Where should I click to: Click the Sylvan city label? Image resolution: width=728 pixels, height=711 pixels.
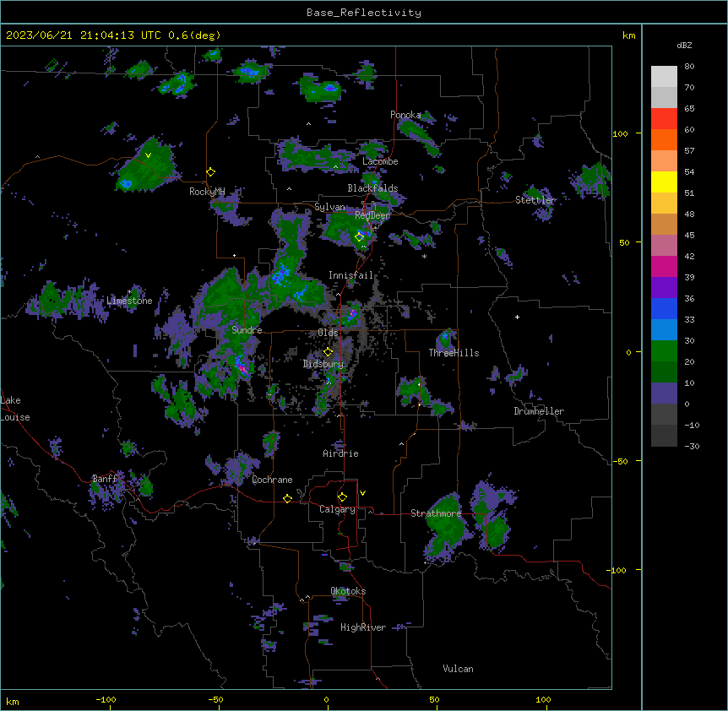click(329, 207)
